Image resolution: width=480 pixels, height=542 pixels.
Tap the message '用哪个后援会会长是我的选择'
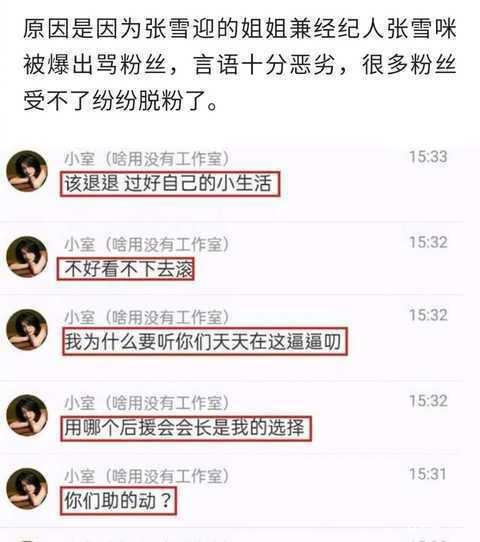186,428
